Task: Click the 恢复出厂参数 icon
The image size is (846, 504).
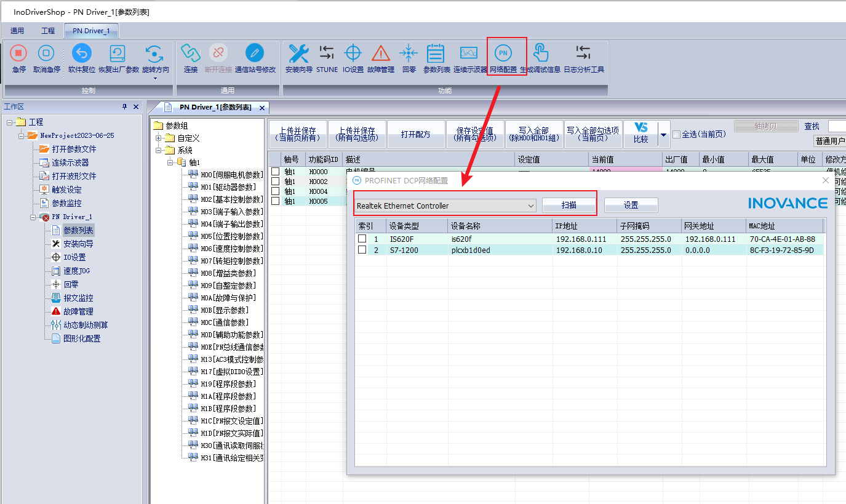Action: [x=118, y=54]
